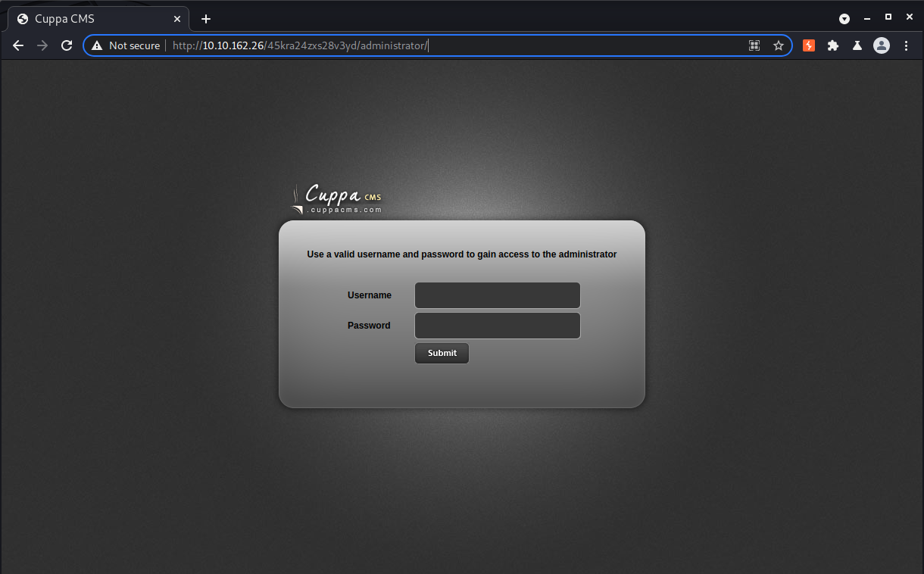Maximize the browser window
Viewport: 924px width, 574px height.
point(888,17)
